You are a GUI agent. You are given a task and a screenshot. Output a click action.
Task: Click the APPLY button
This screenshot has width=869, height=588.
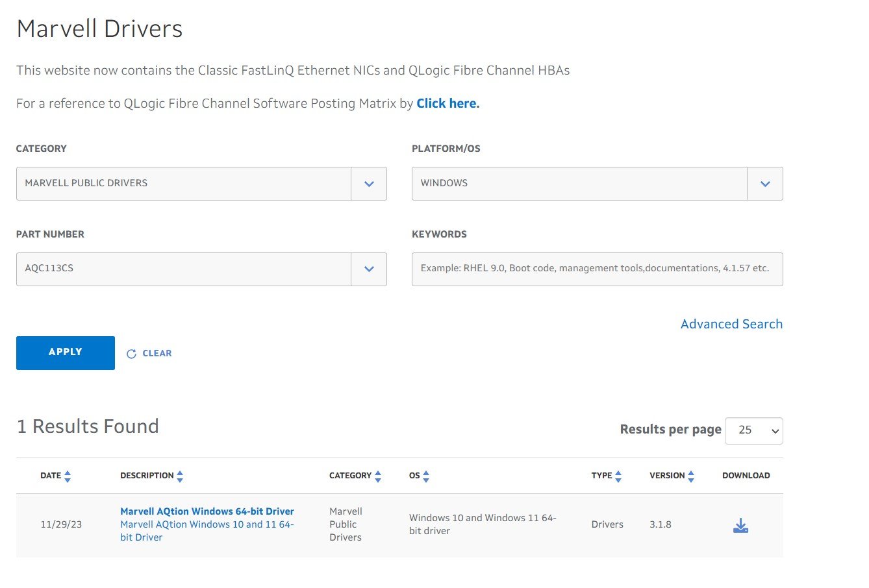[66, 353]
